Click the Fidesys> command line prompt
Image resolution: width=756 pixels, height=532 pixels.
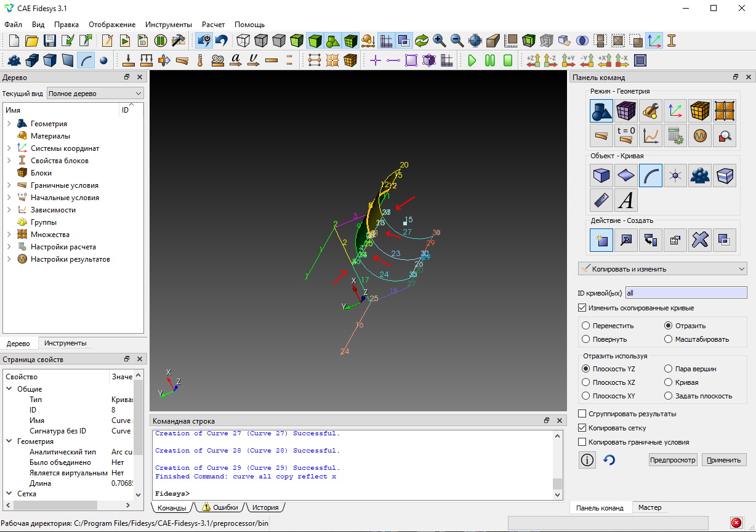pos(172,494)
